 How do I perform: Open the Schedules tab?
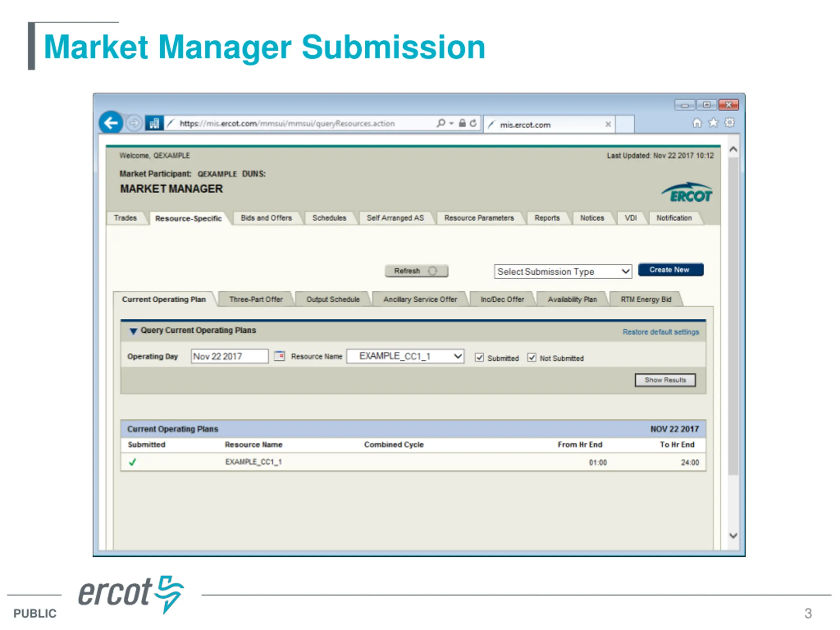[329, 218]
